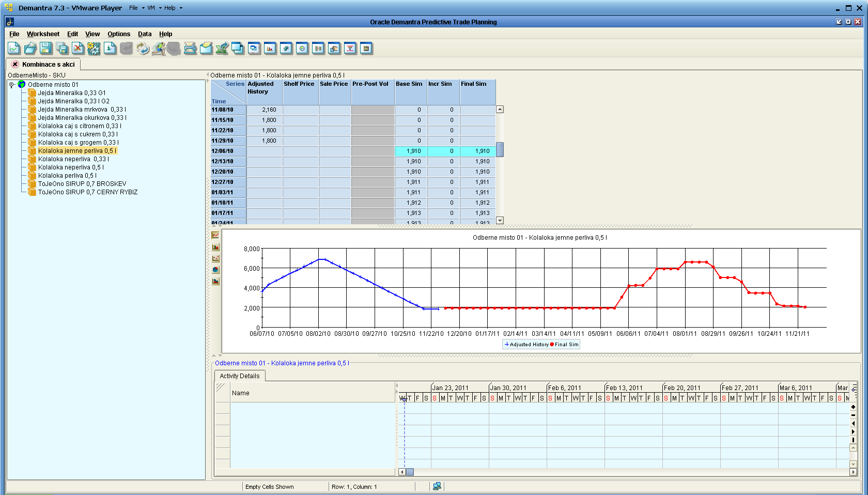Click the plus zoom-in Gantt button
The image size is (868, 495).
[x=853, y=407]
